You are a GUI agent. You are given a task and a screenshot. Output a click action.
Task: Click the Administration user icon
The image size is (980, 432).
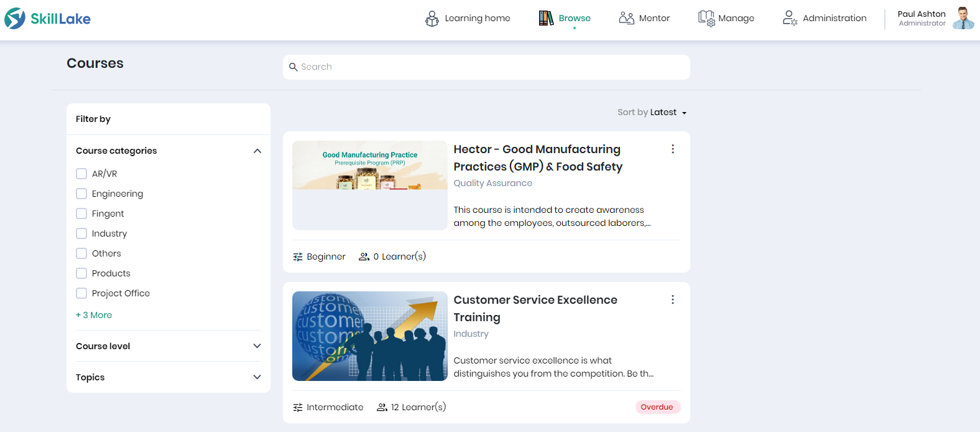(x=790, y=18)
